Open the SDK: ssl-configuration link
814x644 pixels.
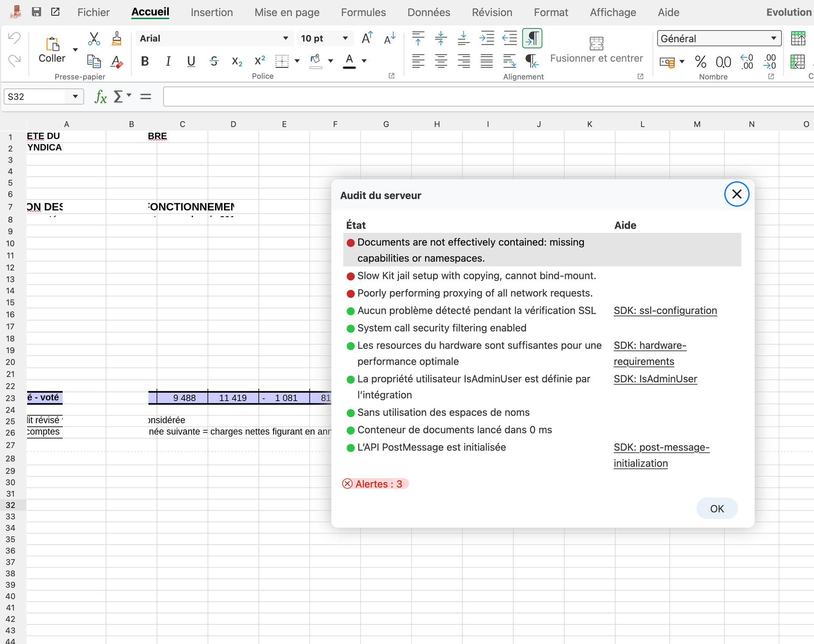(x=665, y=311)
